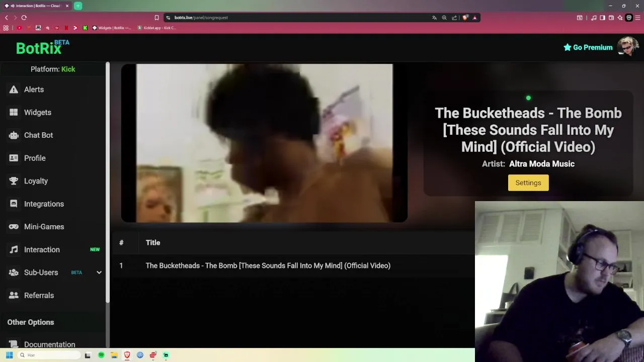Open the Kicklet.app bookmark
644x362 pixels.
pyautogui.click(x=157, y=28)
